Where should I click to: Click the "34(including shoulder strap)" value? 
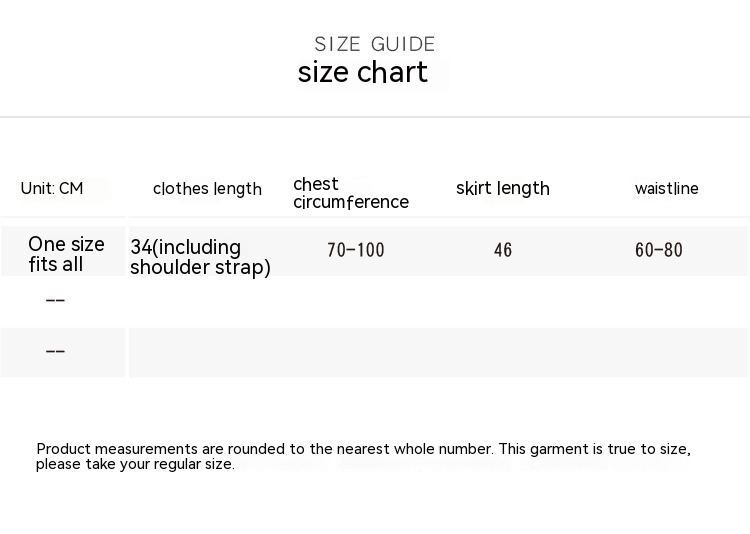coord(200,257)
